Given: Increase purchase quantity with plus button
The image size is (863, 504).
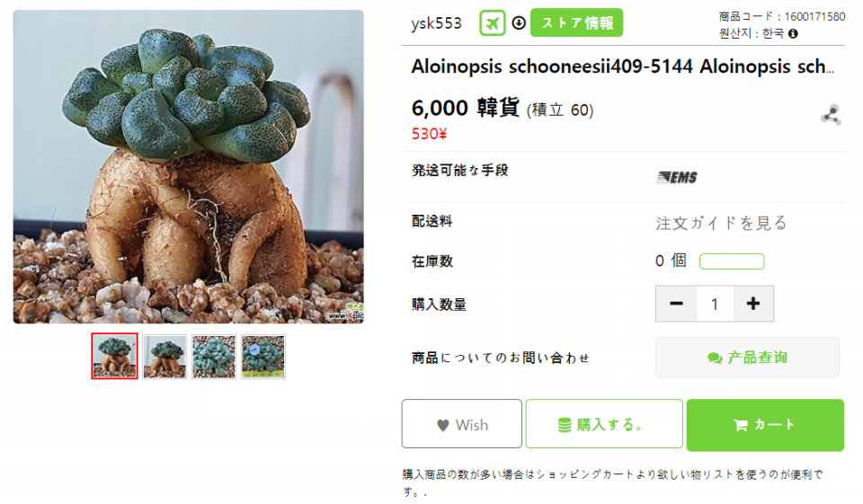Looking at the screenshot, I should click(x=753, y=304).
